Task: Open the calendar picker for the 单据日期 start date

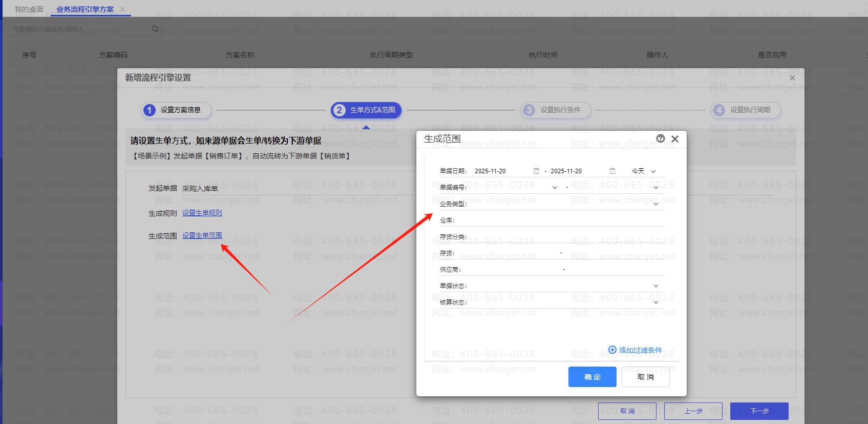Action: point(536,171)
